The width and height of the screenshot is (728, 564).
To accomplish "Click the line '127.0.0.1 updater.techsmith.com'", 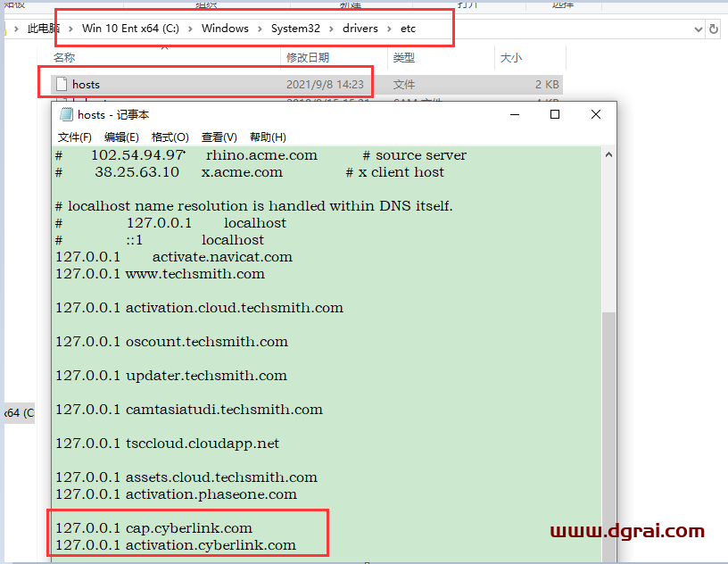I will coord(171,376).
